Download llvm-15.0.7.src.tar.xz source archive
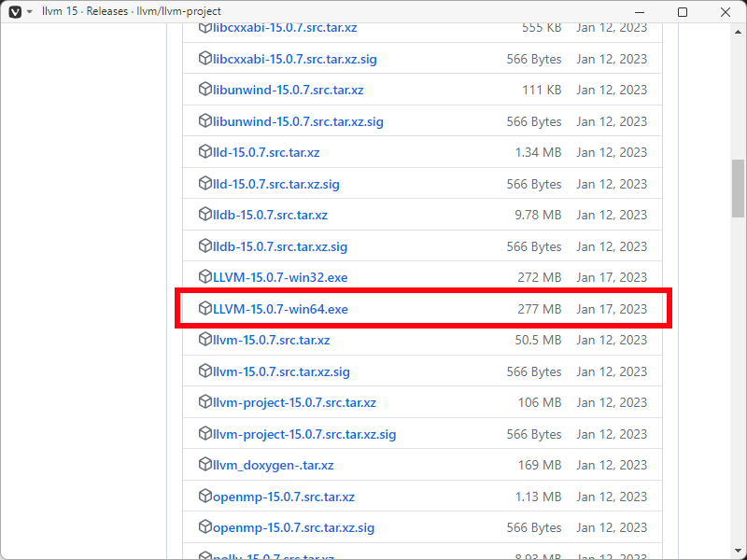Viewport: 747px width, 560px height. [x=272, y=340]
